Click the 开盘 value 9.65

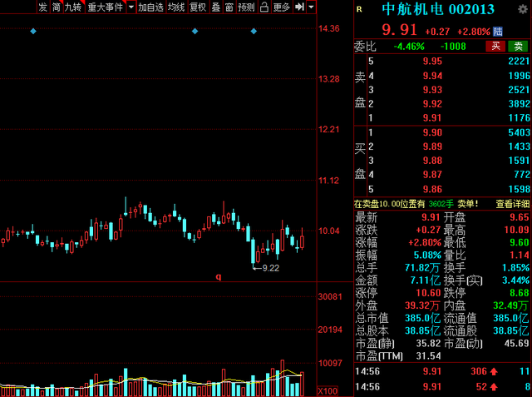tap(520, 217)
